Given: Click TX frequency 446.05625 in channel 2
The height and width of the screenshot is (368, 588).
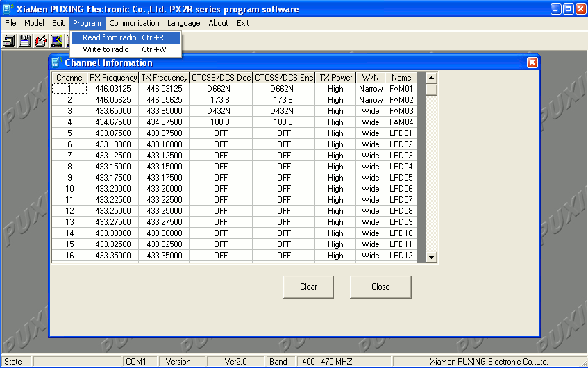Looking at the screenshot, I should [165, 100].
